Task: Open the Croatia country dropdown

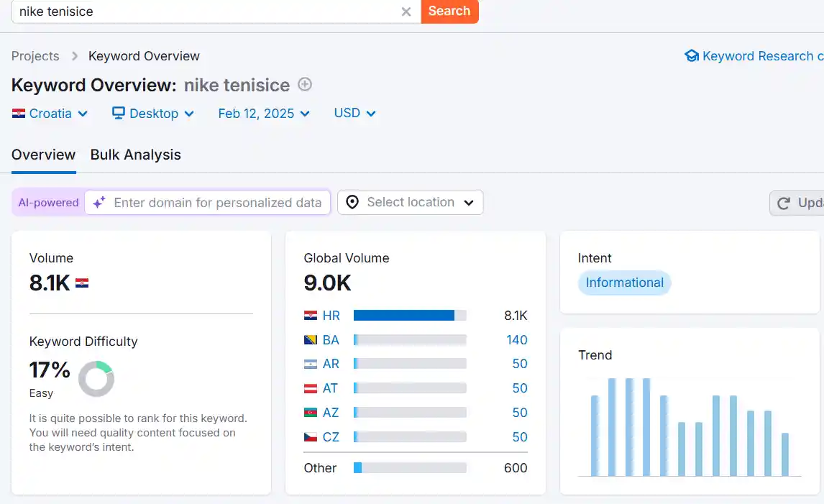Action: coord(50,114)
